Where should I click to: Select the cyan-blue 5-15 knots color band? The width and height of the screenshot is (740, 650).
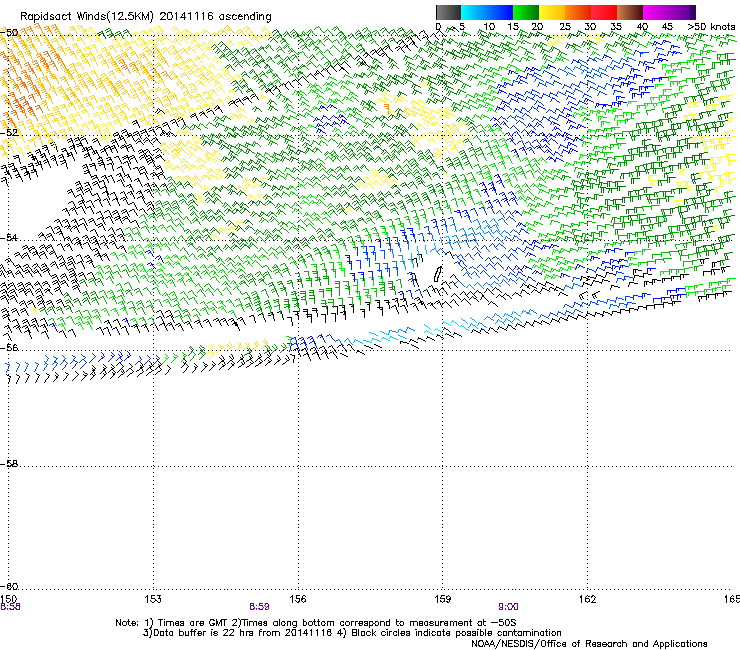(487, 12)
